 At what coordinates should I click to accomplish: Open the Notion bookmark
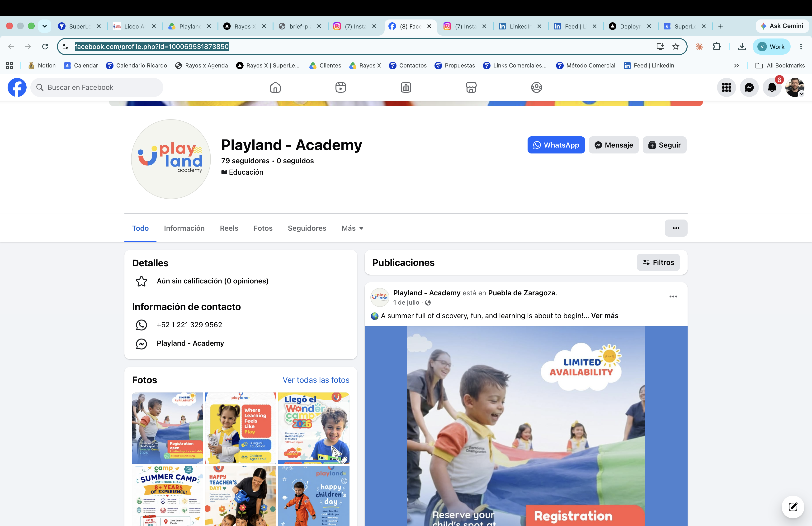click(x=42, y=66)
